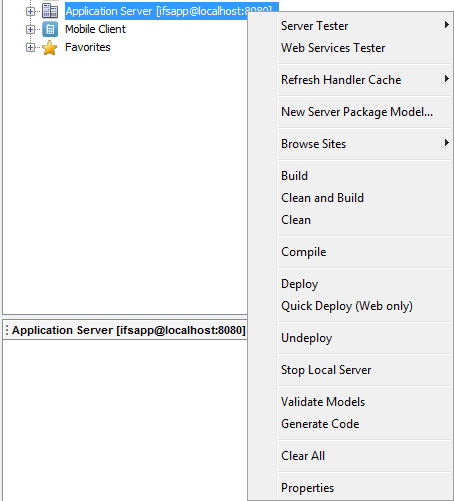The height and width of the screenshot is (501, 454).
Task: Click the Mobile Client icon
Action: (50, 29)
